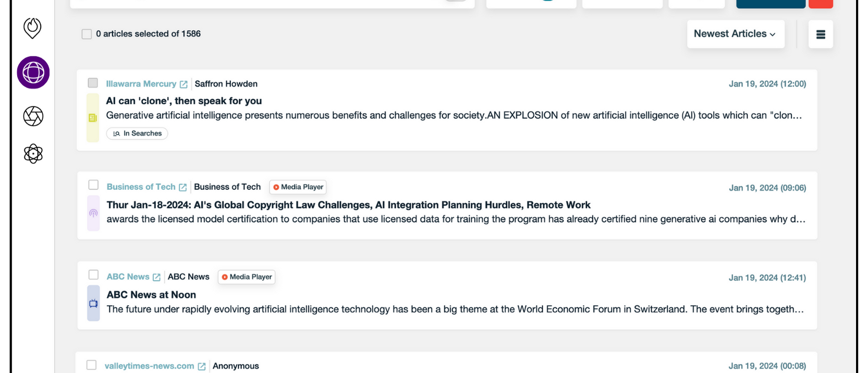Open the camera aperture sidebar icon

[33, 116]
